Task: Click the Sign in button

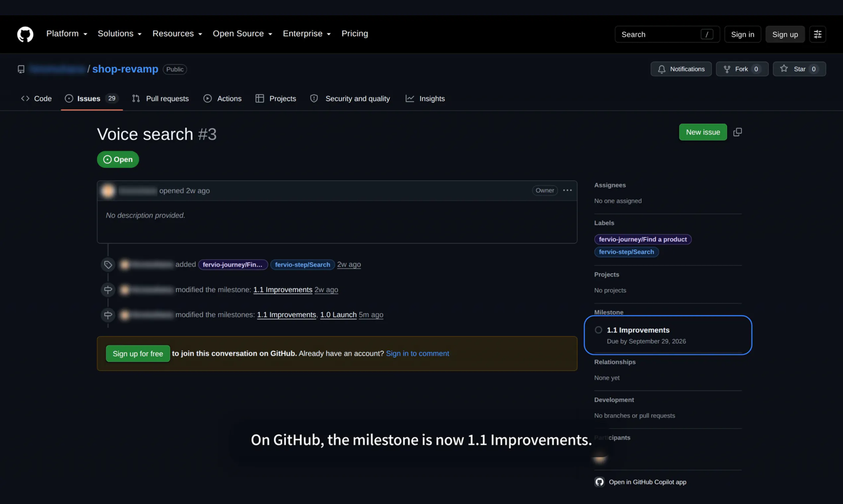Action: 743,34
